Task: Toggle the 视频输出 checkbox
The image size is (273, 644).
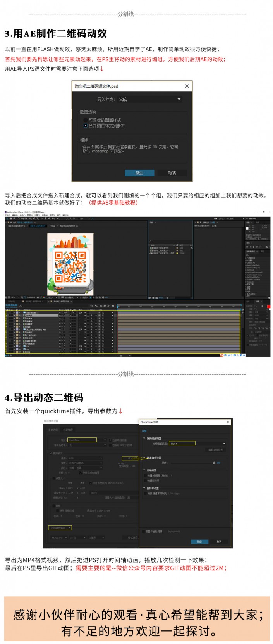Action: pos(51,453)
